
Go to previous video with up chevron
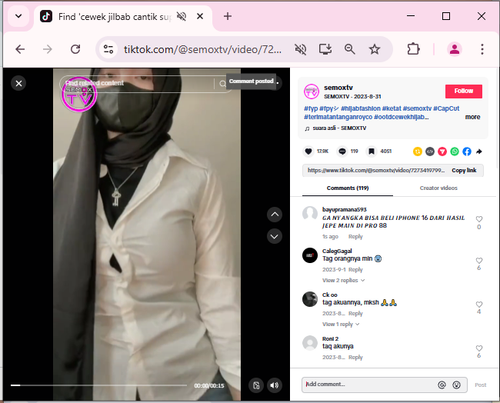(x=274, y=214)
